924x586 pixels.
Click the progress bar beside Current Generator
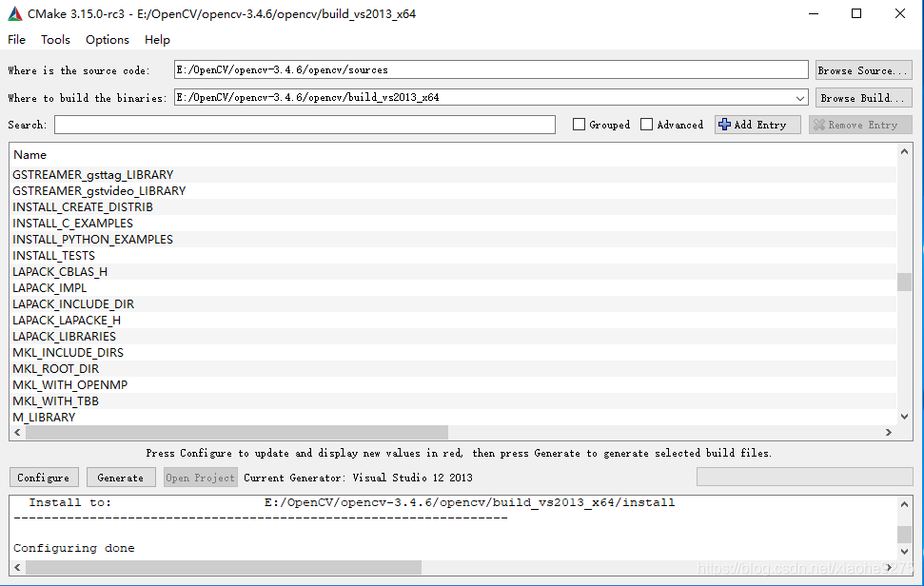click(x=804, y=477)
